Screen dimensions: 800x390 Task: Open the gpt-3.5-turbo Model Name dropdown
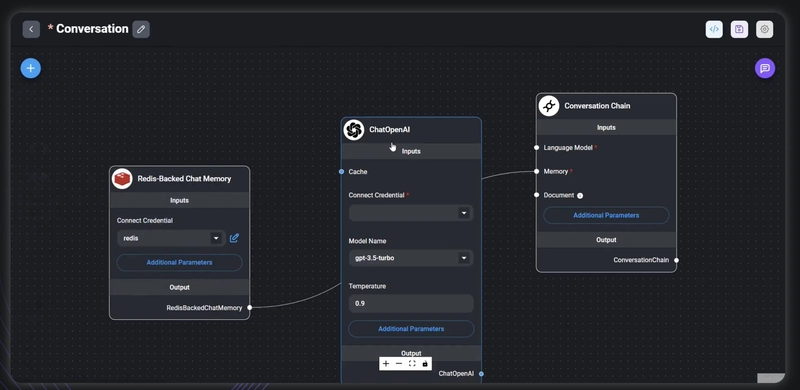tap(411, 258)
